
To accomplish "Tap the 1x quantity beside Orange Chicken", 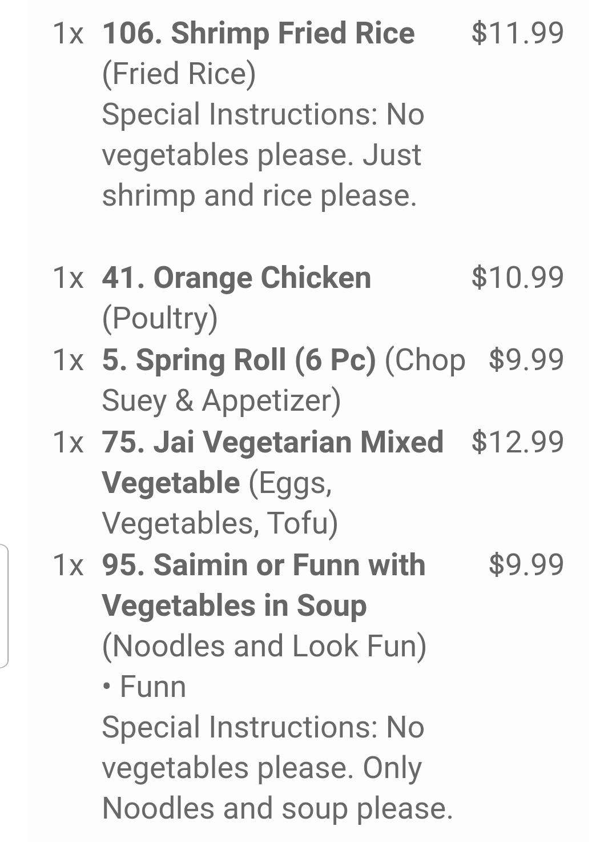I will pos(68,278).
